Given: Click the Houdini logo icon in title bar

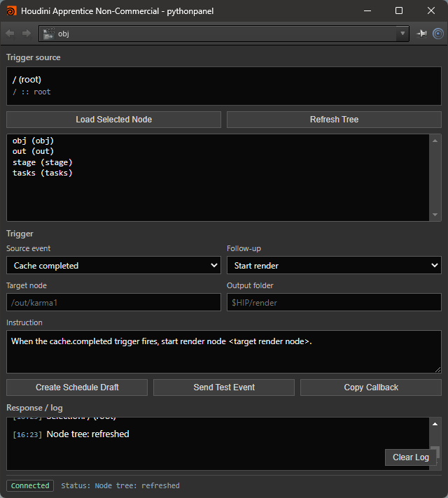Looking at the screenshot, I should click(x=11, y=10).
